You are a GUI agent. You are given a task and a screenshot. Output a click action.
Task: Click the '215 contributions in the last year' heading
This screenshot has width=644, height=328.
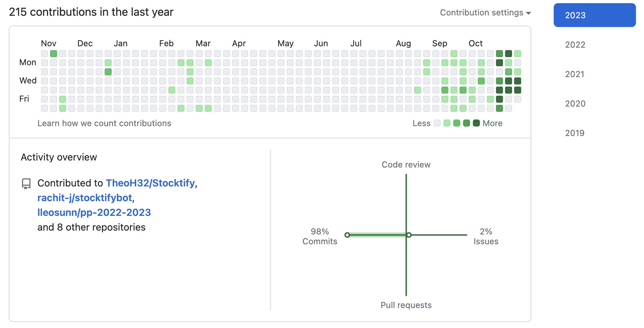pyautogui.click(x=91, y=12)
